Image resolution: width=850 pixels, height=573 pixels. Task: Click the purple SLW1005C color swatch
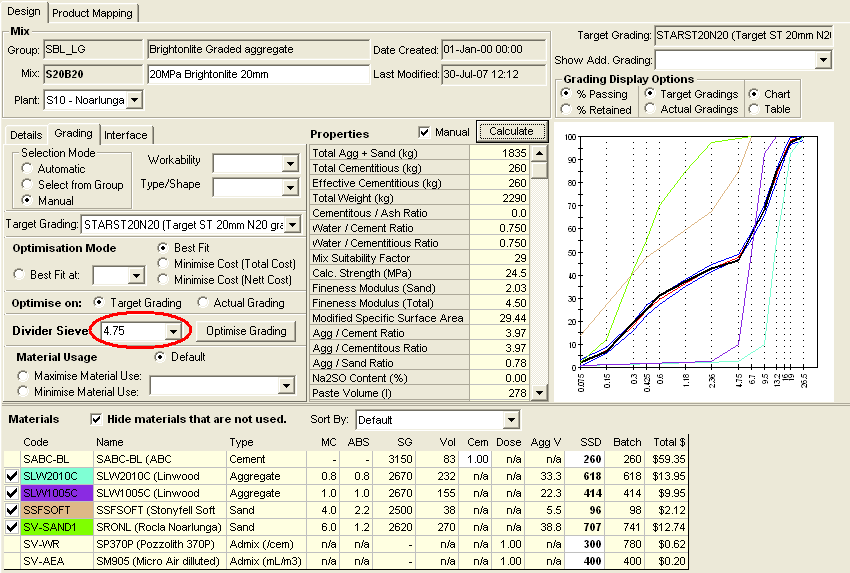point(55,494)
